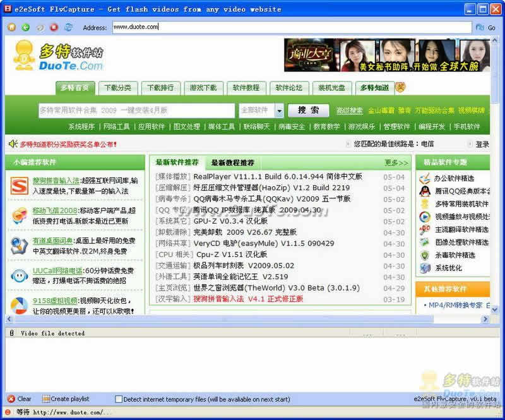
Task: Click the paperclip Video file detected icon
Action: 12,333
